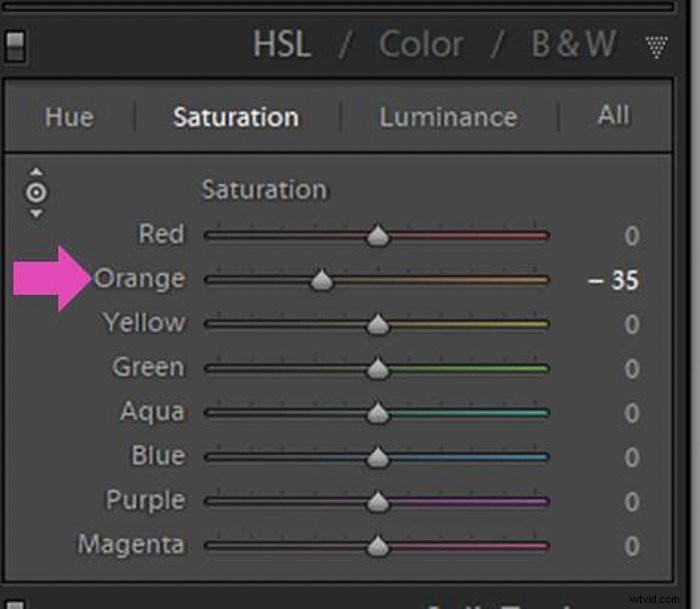This screenshot has width=700, height=609.
Task: Click the Aqua slider label
Action: point(152,412)
